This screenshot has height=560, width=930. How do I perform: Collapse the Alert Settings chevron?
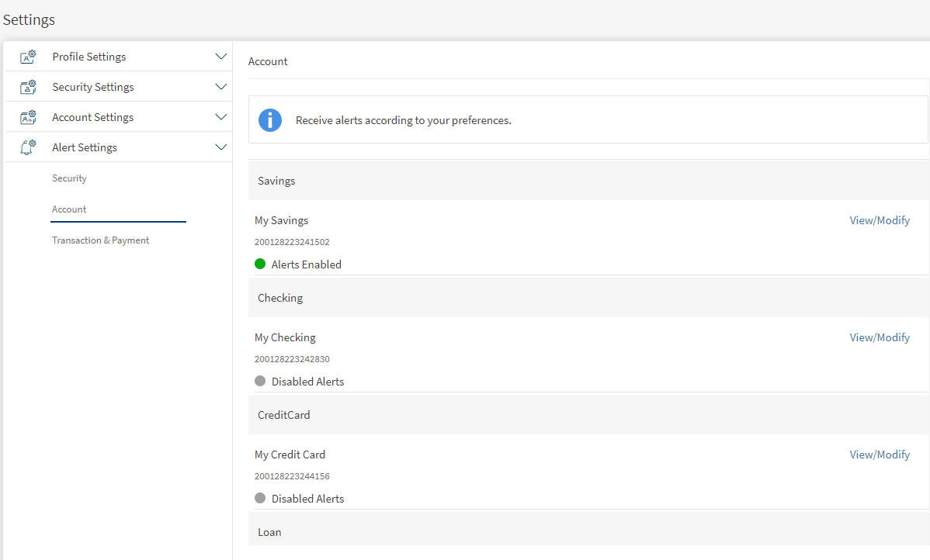220,147
